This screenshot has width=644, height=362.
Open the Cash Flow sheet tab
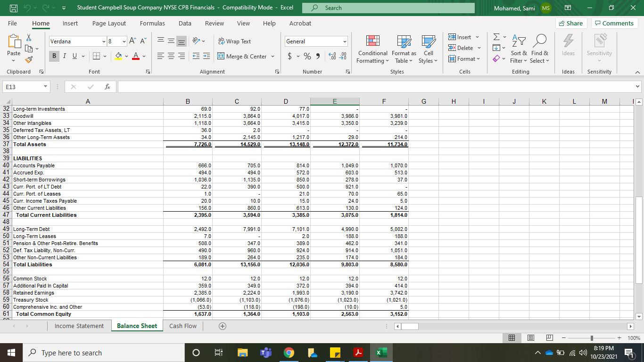click(x=183, y=326)
